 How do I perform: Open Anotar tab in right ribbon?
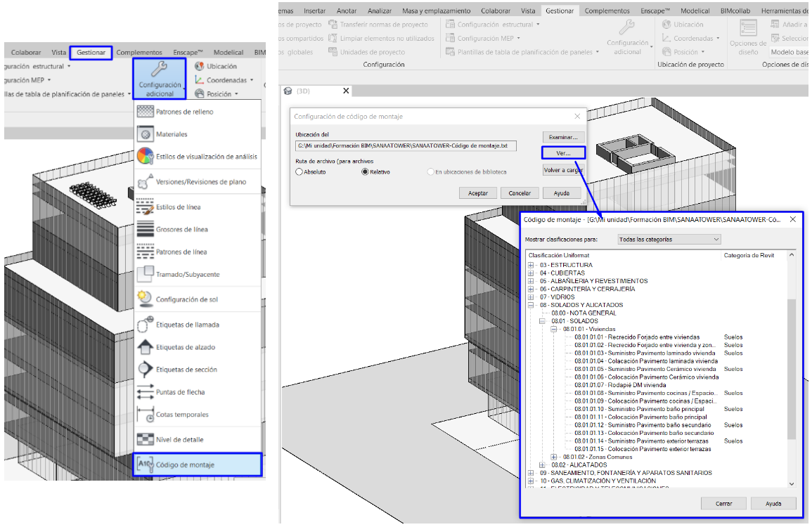click(x=347, y=11)
